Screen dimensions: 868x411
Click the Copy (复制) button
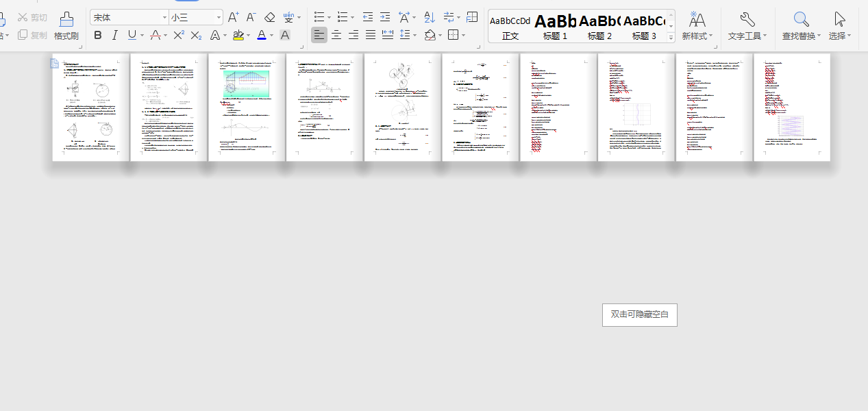[x=32, y=35]
